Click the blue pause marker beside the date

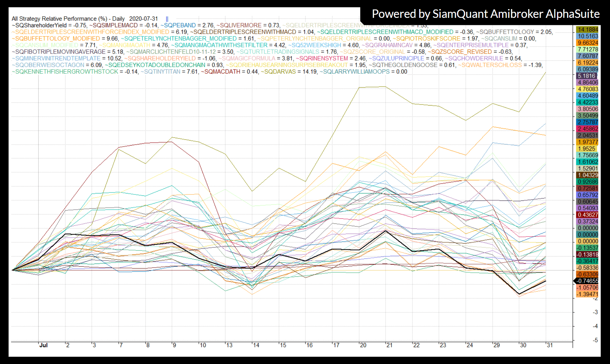(167, 19)
